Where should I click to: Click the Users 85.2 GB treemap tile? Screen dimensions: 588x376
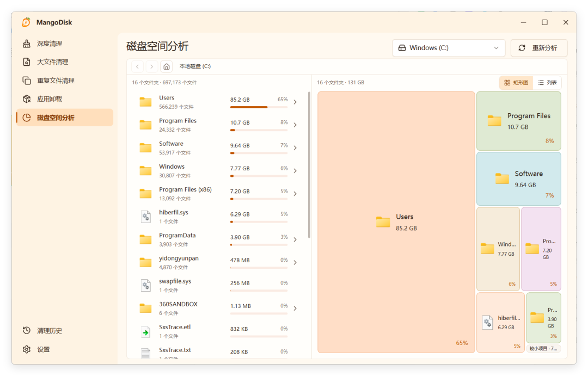click(x=396, y=222)
